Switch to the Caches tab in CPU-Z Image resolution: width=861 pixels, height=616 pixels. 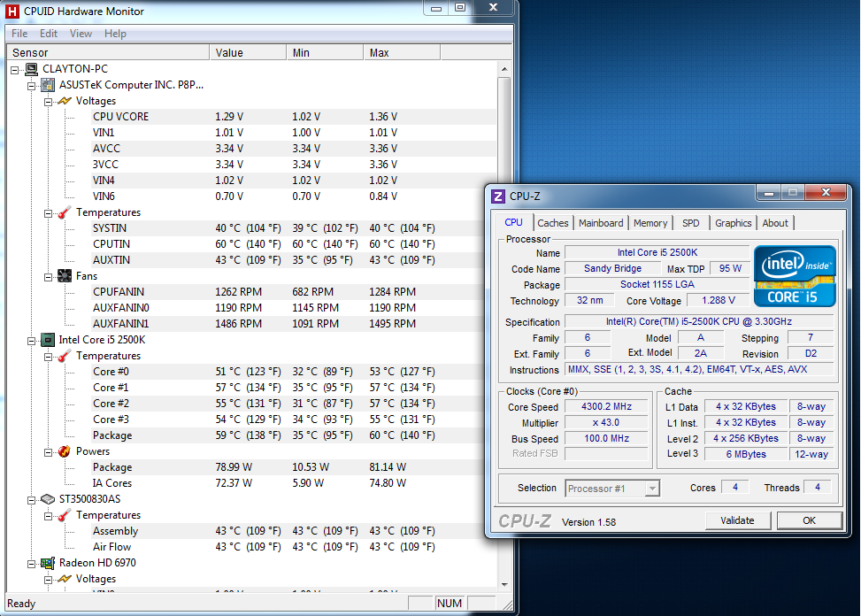point(552,223)
